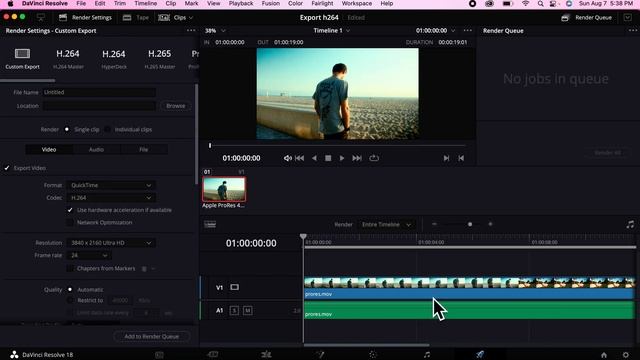This screenshot has width=640, height=360.
Task: Click Add to Render Queue button
Action: click(x=151, y=337)
